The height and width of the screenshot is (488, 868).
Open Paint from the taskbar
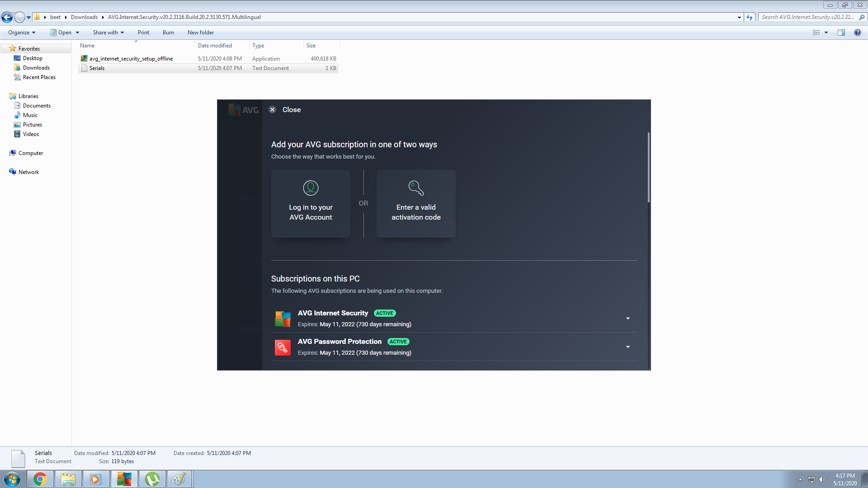click(179, 479)
